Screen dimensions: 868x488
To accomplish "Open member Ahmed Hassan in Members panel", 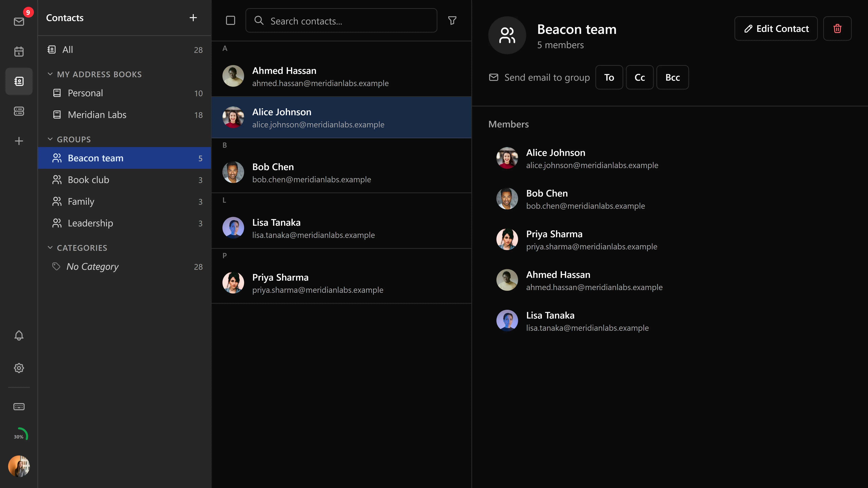I will coord(670,280).
